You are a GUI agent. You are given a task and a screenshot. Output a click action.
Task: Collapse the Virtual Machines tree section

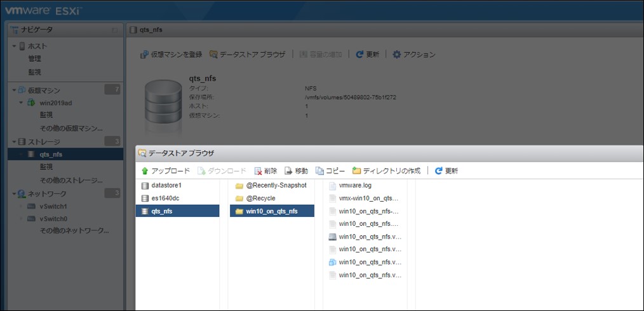coord(14,90)
